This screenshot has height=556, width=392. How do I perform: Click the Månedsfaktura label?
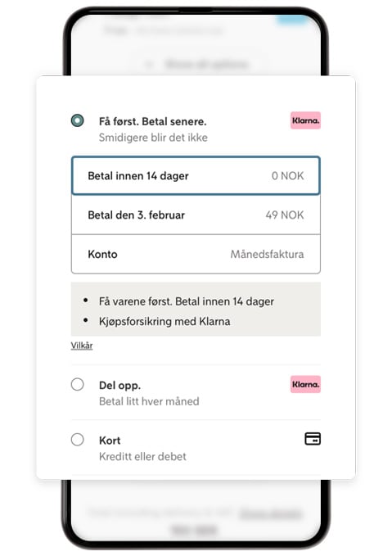click(267, 254)
